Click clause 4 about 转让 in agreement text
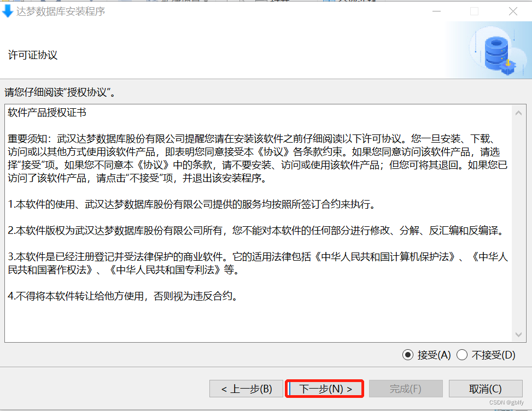The height and width of the screenshot is (411, 532). [x=122, y=296]
